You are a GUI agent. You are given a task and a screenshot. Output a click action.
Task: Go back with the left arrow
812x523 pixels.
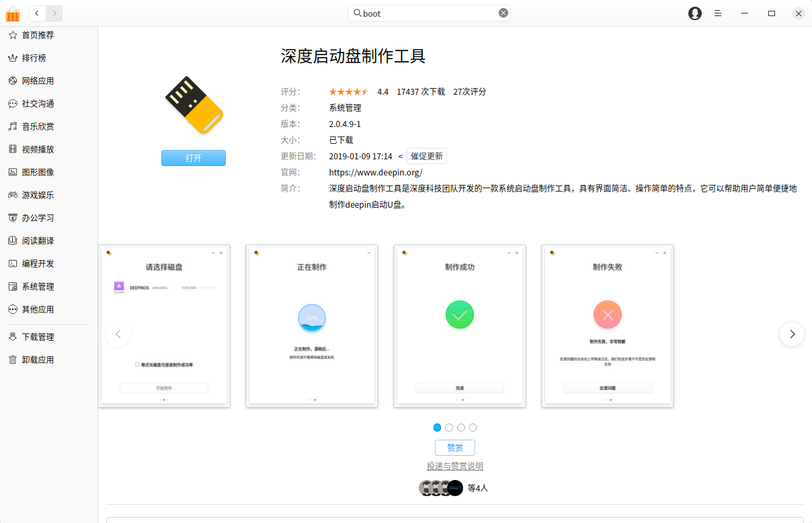point(37,13)
